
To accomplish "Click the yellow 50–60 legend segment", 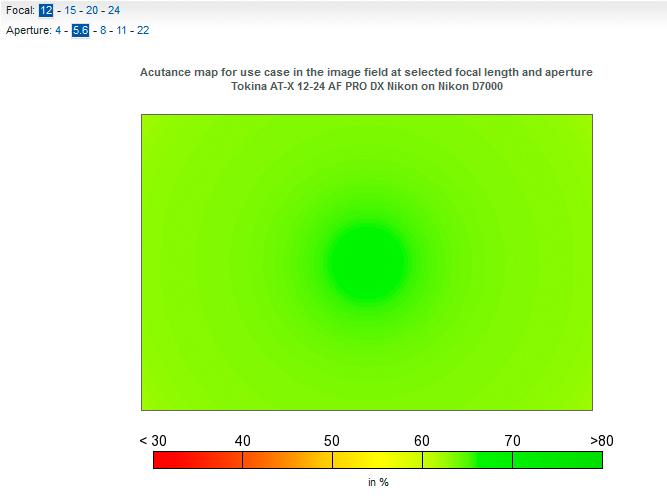I will [x=377, y=460].
